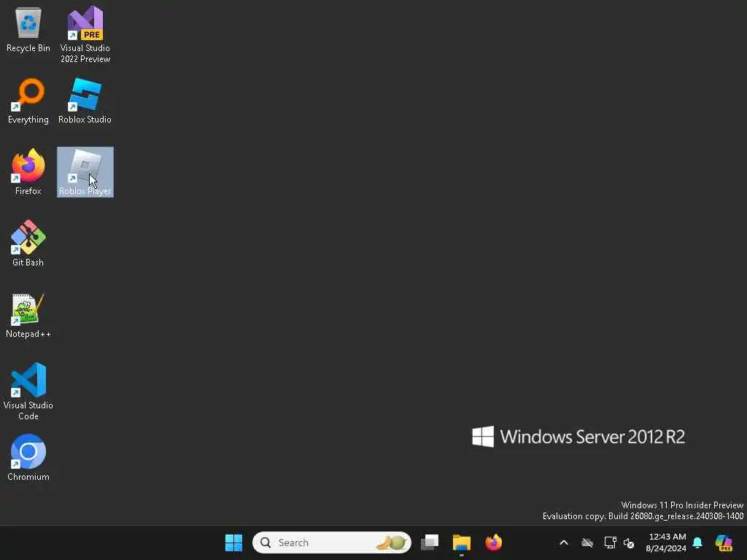Select the Visual Studio Code shortcut

pos(28,392)
